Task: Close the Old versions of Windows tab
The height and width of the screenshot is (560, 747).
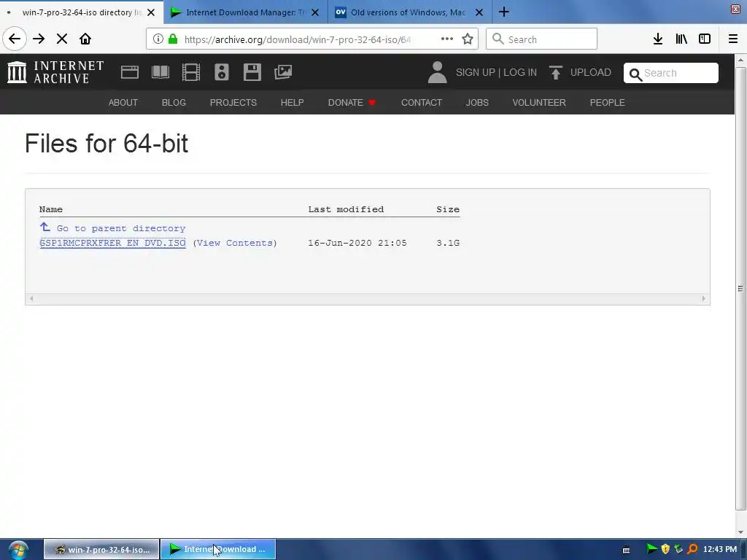Action: tap(479, 12)
